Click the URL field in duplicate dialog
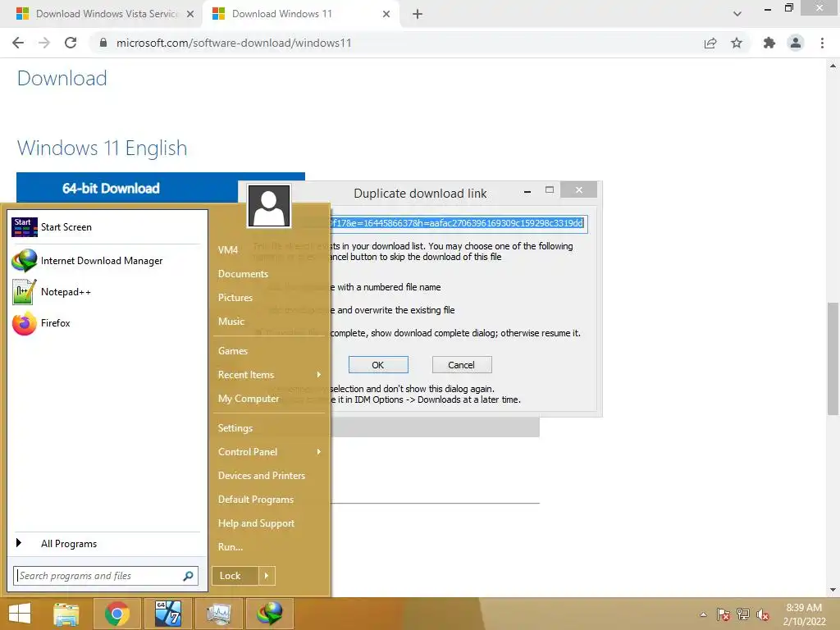Image resolution: width=840 pixels, height=630 pixels. pyautogui.click(x=459, y=223)
